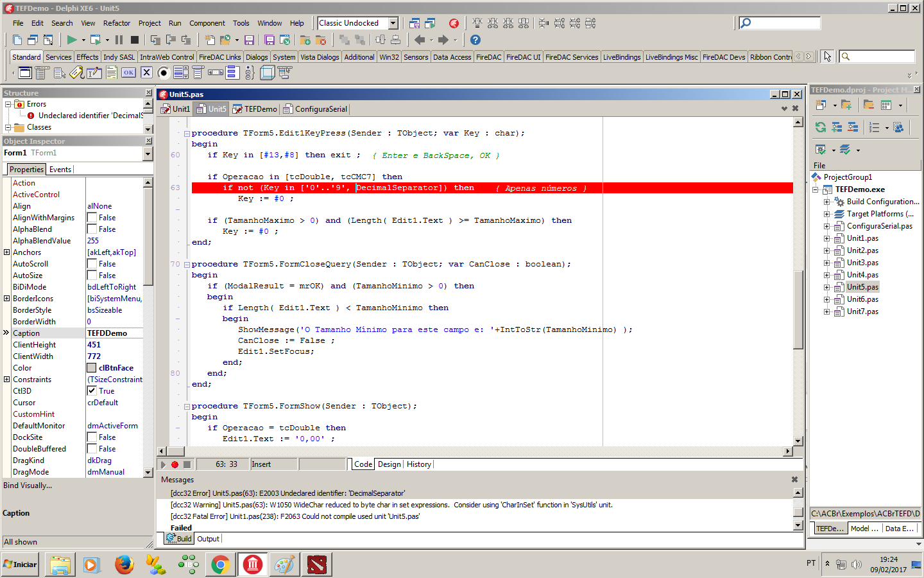
Task: Click the TCheckBox component icon
Action: pos(146,73)
